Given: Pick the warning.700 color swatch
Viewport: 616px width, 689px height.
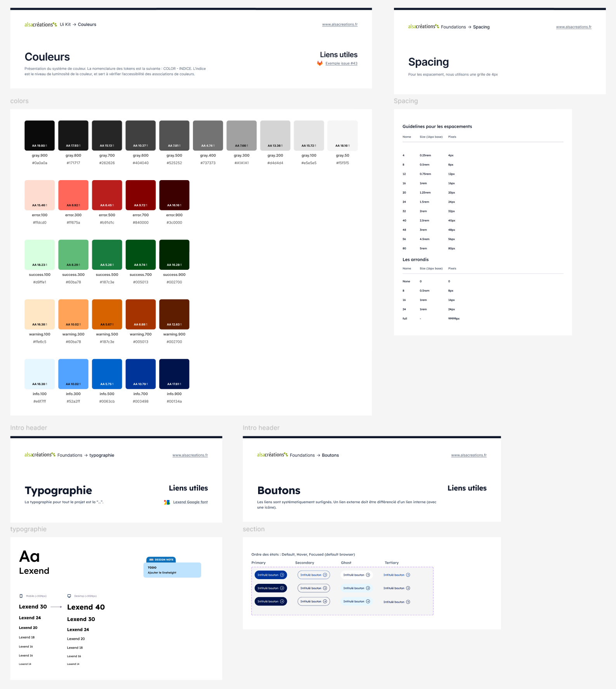Looking at the screenshot, I should click(141, 314).
